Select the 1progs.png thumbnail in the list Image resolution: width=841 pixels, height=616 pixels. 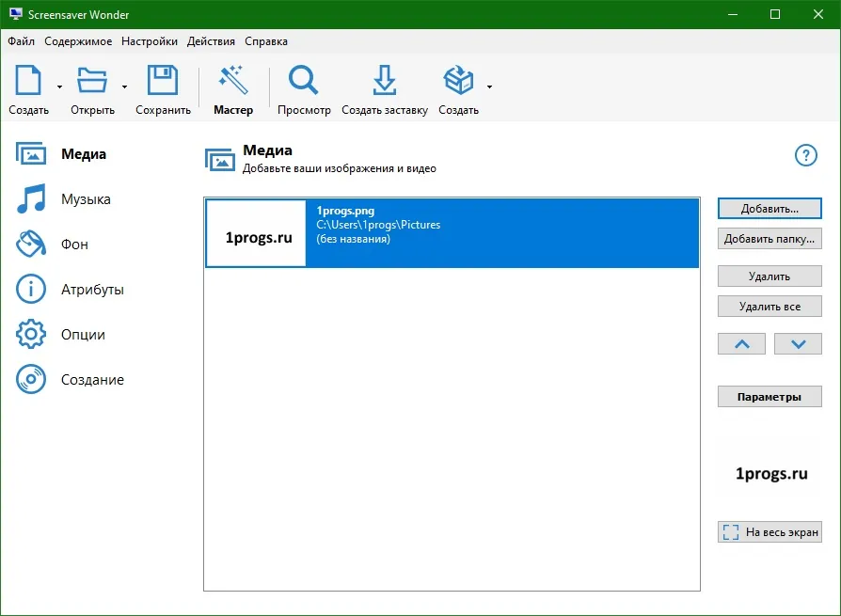(x=257, y=233)
